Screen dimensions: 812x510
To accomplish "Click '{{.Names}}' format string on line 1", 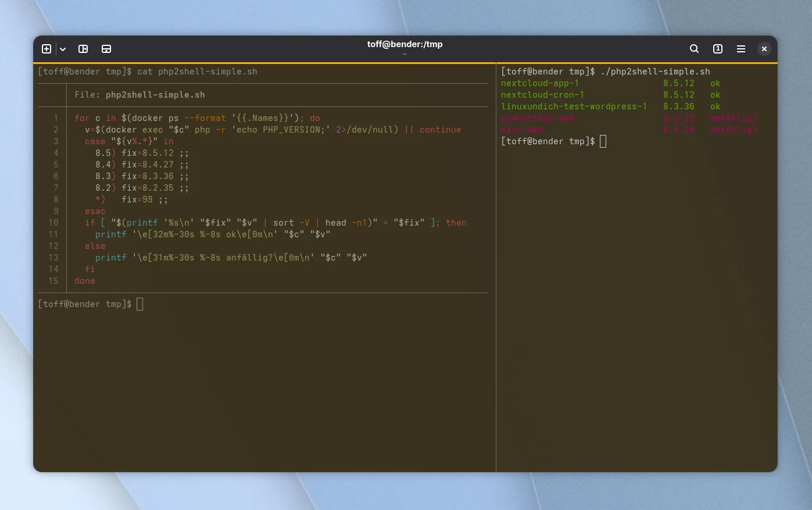I will 263,118.
